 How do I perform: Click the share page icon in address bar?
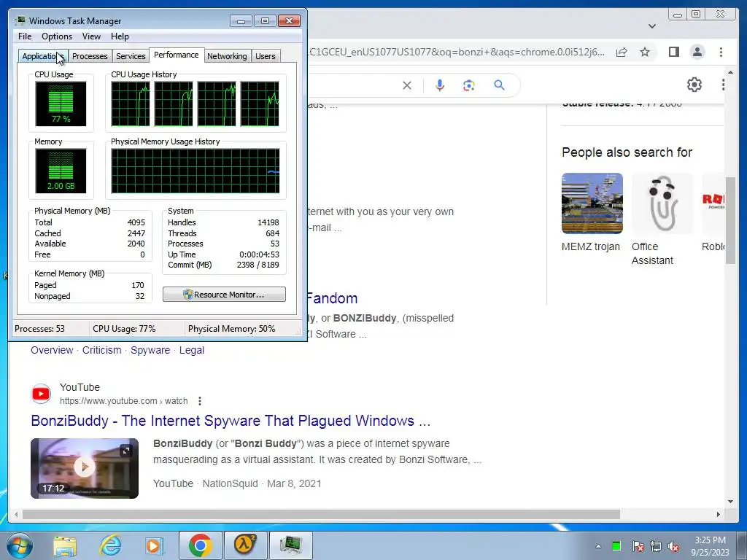pos(622,52)
